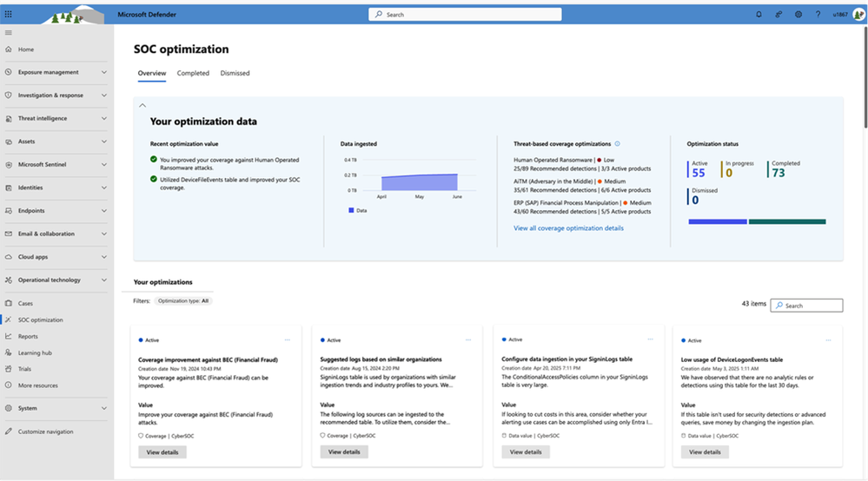The height and width of the screenshot is (481, 868).
Task: Switch to the Dismissed tab
Action: pos(235,73)
